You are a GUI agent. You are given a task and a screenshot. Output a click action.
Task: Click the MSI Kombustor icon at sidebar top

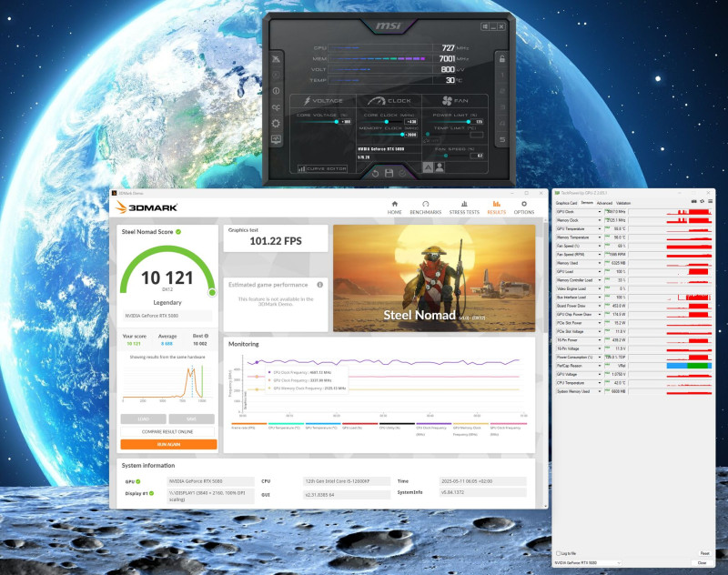pos(276,59)
